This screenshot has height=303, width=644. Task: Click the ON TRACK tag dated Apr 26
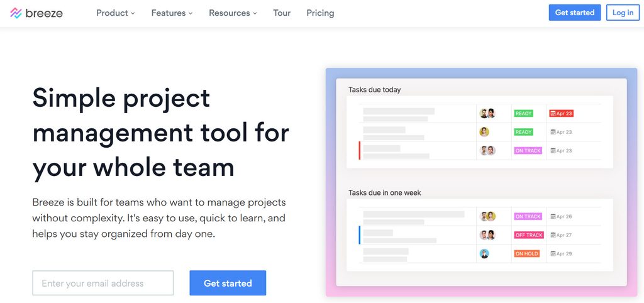528,216
